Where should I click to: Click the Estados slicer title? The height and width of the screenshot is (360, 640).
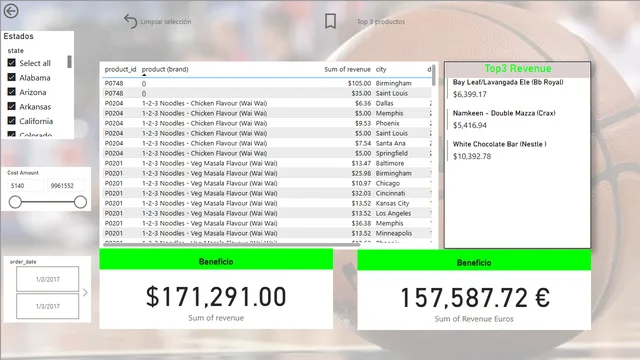pyautogui.click(x=18, y=36)
